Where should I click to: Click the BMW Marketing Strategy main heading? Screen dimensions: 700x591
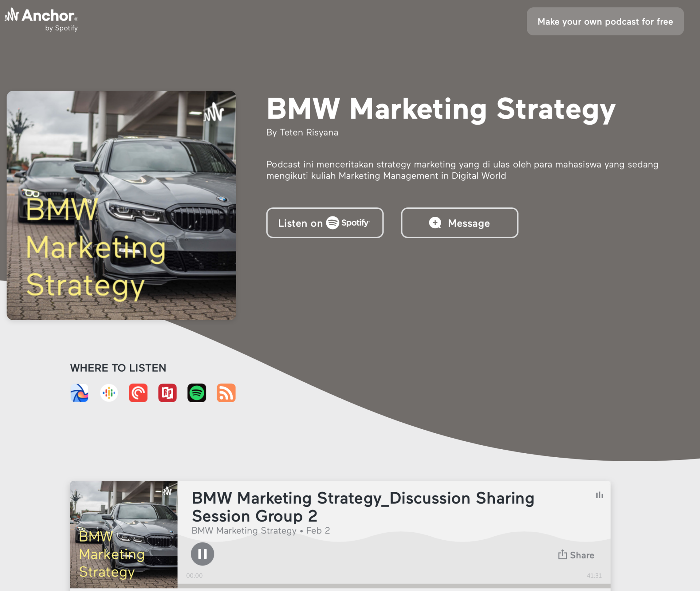click(441, 109)
